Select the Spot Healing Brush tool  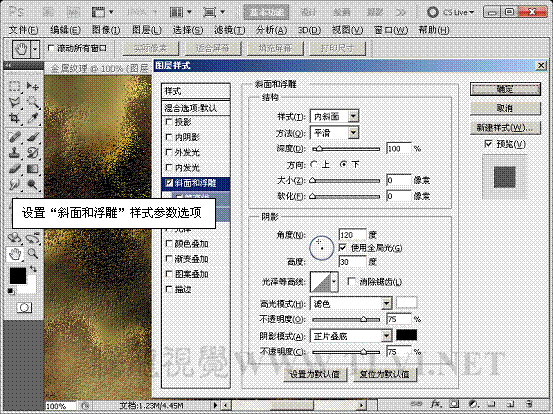point(14,136)
